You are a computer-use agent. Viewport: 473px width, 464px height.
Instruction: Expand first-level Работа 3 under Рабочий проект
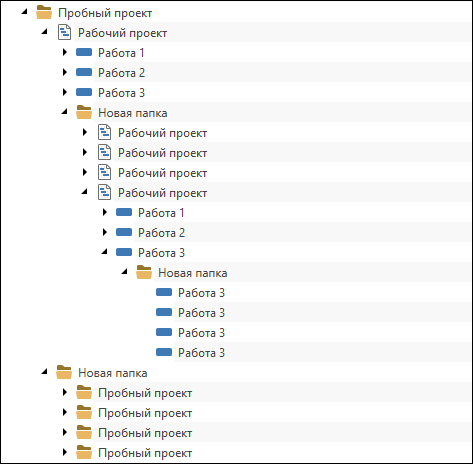pyautogui.click(x=65, y=92)
